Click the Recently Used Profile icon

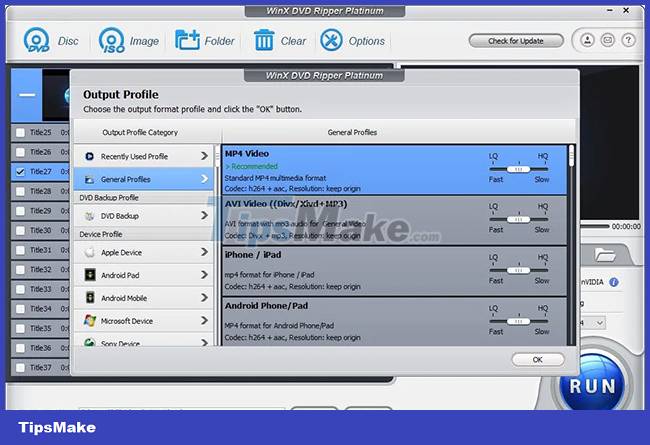(89, 156)
